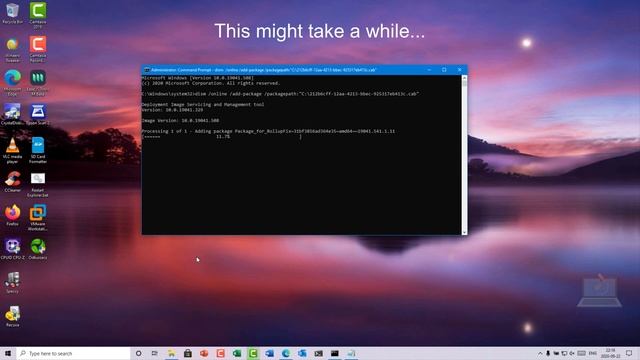Switch to the Command Prompt taskbar icon

(x=335, y=353)
